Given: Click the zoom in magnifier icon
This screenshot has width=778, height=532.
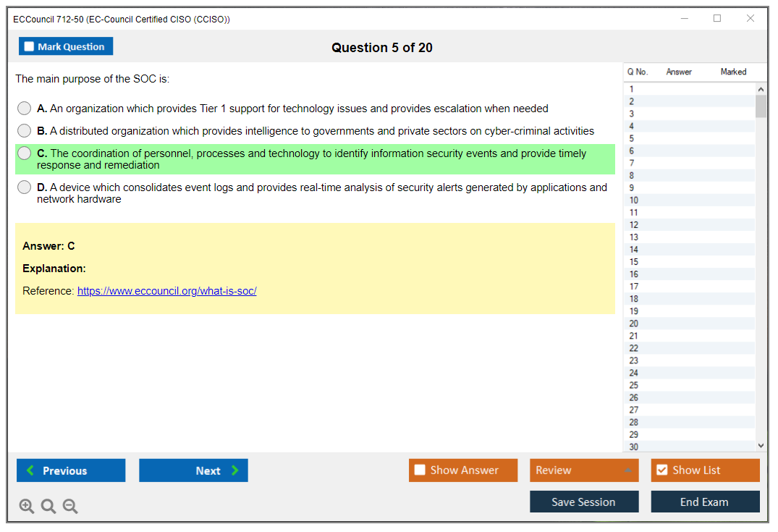Looking at the screenshot, I should click(27, 507).
